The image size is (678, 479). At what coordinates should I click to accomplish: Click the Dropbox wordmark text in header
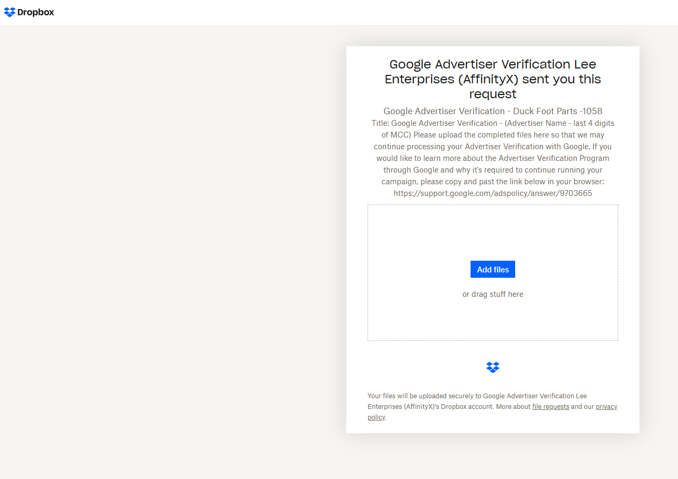click(x=35, y=12)
